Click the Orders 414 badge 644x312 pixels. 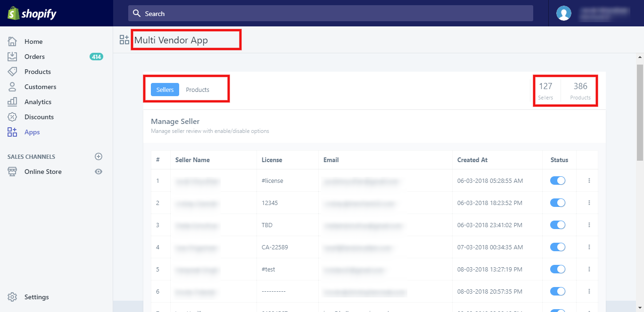(x=96, y=57)
